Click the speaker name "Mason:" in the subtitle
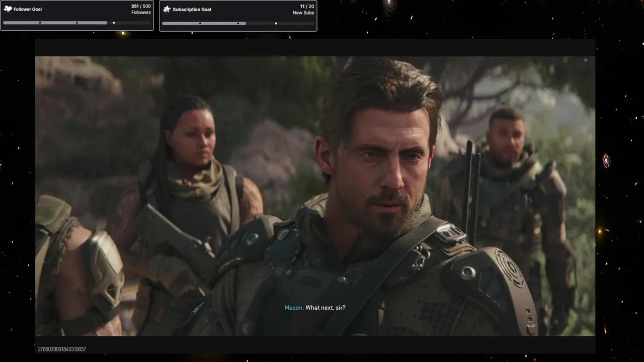The width and height of the screenshot is (644, 362). coord(294,308)
